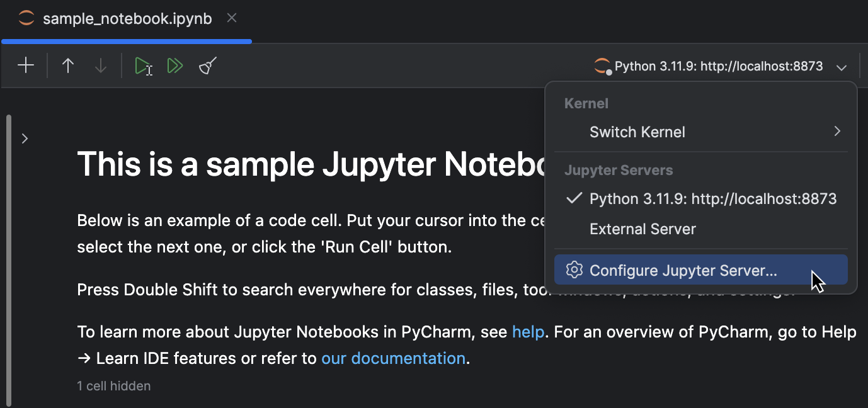Click the blue notebook loading progress bar
This screenshot has height=408, width=868.
[126, 41]
